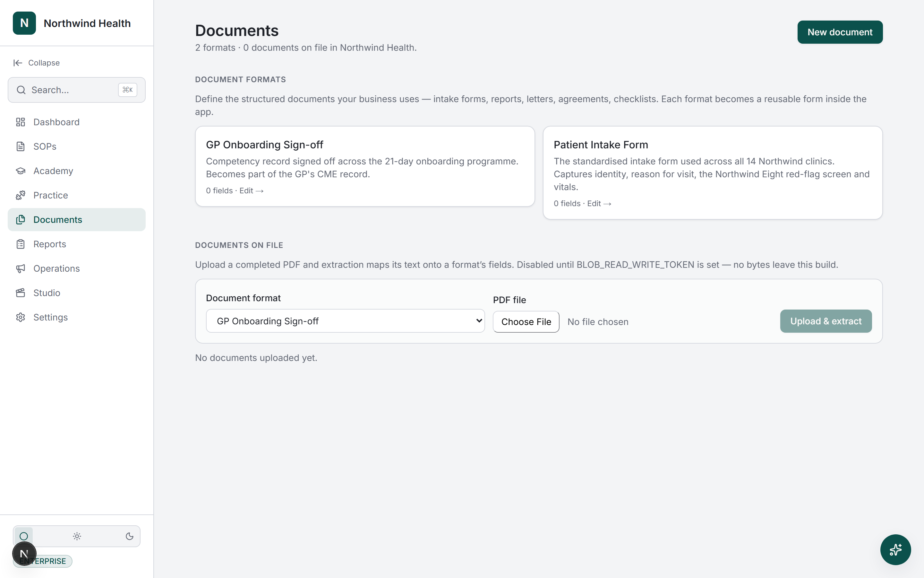Click the Northwind Health workspace name
Image resolution: width=924 pixels, height=578 pixels.
pos(87,23)
